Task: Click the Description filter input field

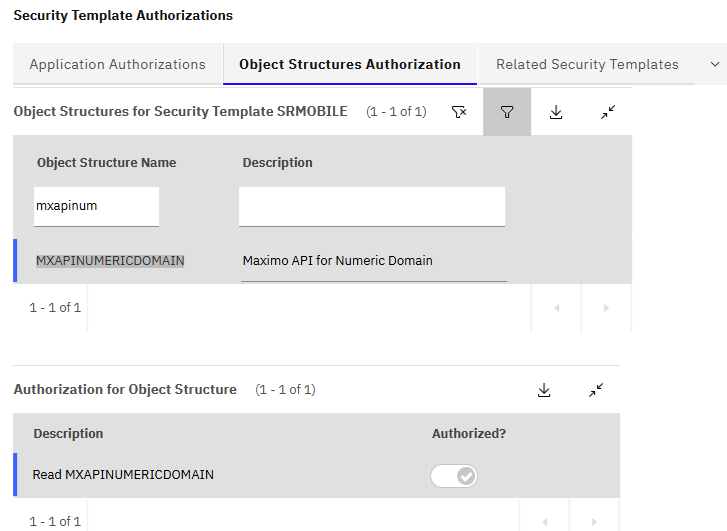Action: [372, 206]
